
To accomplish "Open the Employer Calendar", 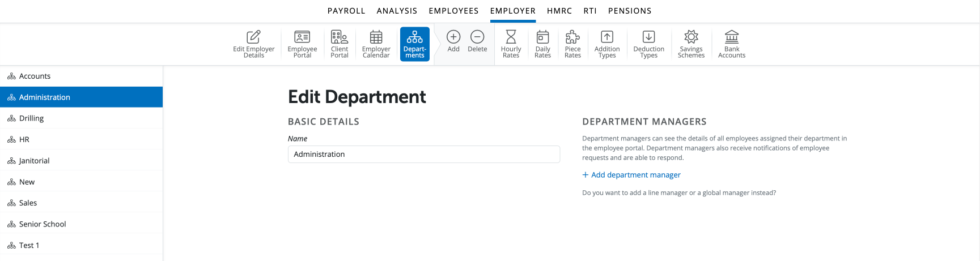I will point(376,44).
